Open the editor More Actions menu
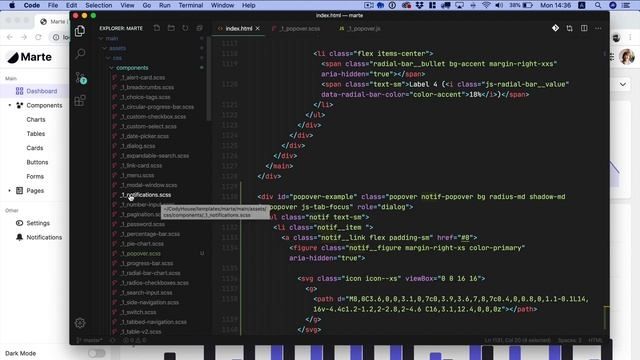The image size is (640, 360). click(598, 28)
